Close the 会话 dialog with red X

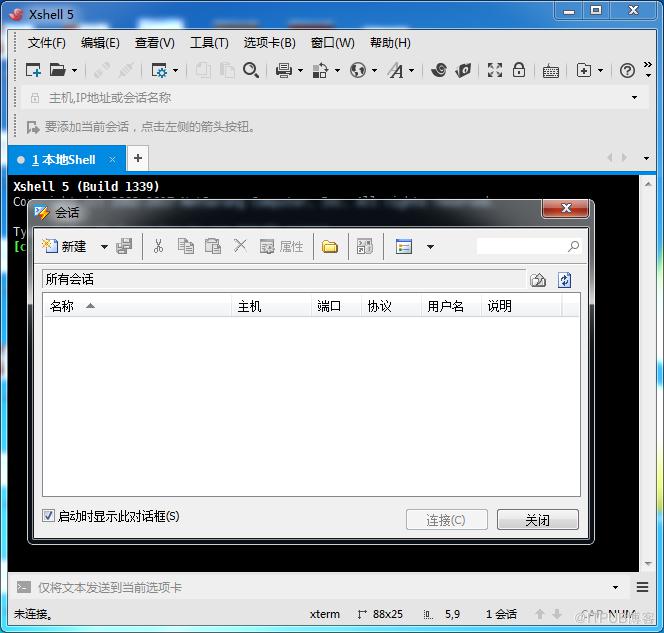565,208
